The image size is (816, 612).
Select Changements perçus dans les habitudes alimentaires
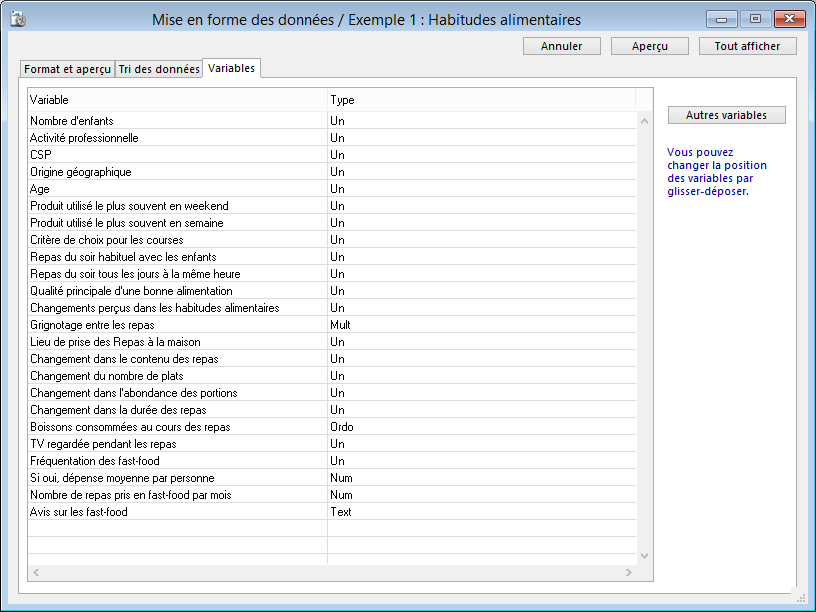332,308
